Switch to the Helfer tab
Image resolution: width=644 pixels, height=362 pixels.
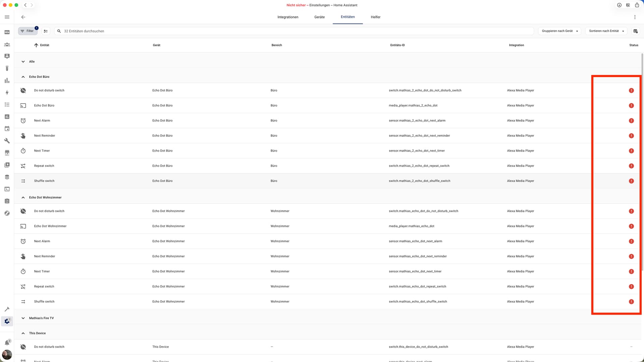pyautogui.click(x=375, y=17)
